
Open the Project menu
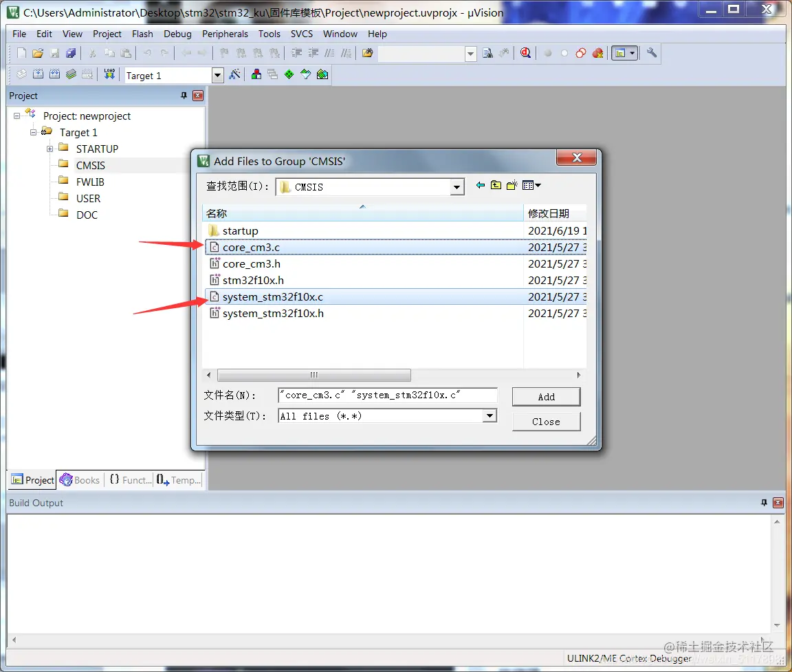(107, 34)
